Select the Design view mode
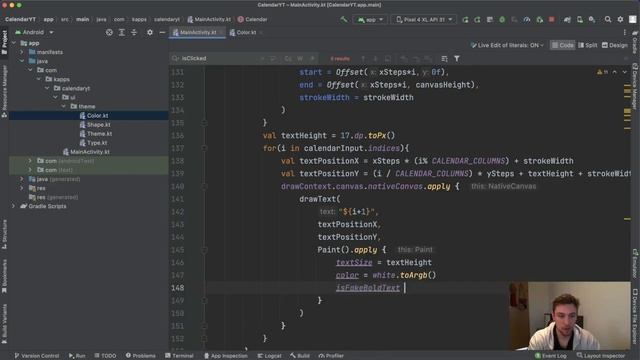The image size is (640, 360). (614, 45)
